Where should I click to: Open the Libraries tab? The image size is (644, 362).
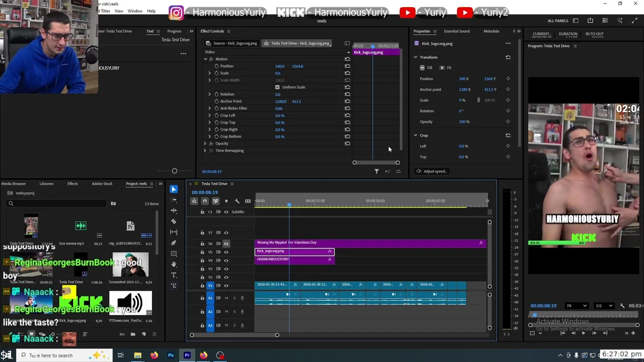pos(46,184)
